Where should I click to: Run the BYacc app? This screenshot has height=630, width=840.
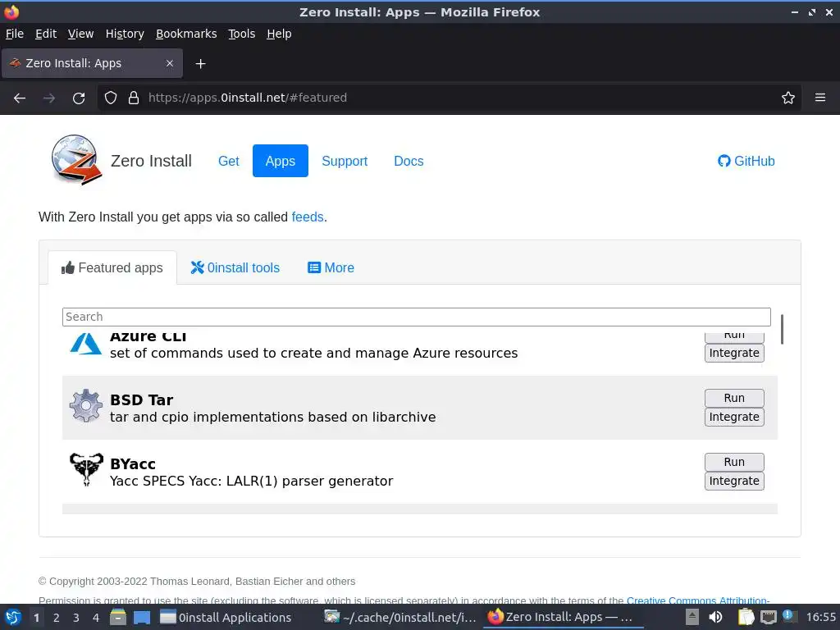[x=734, y=462]
